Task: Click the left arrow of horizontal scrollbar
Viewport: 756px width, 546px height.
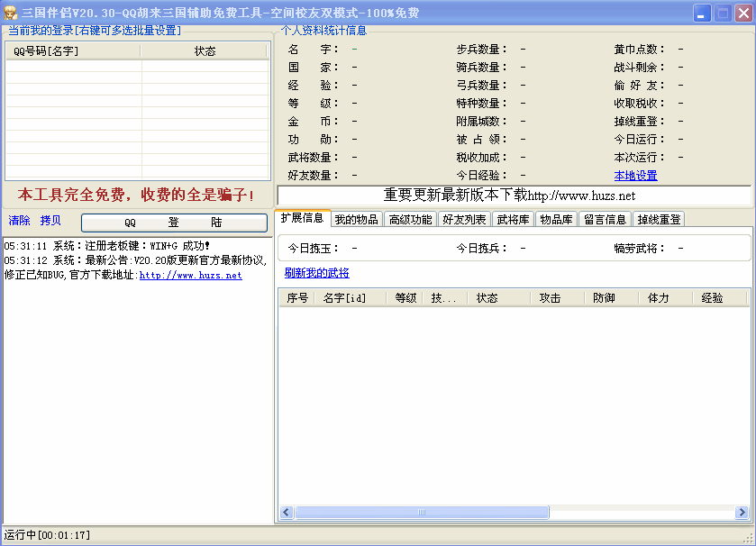Action: pyautogui.click(x=287, y=512)
